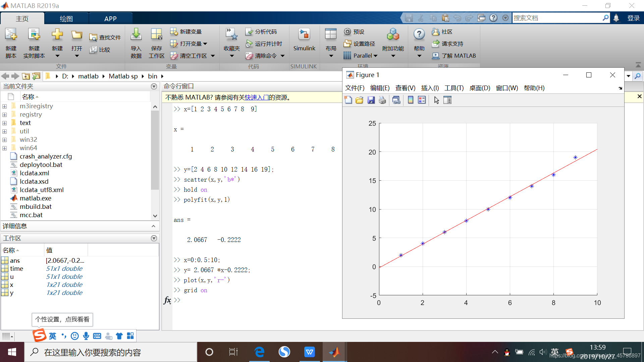Open the 新建 (New) dropdown arrow
Image resolution: width=644 pixels, height=362 pixels.
pyautogui.click(x=57, y=56)
